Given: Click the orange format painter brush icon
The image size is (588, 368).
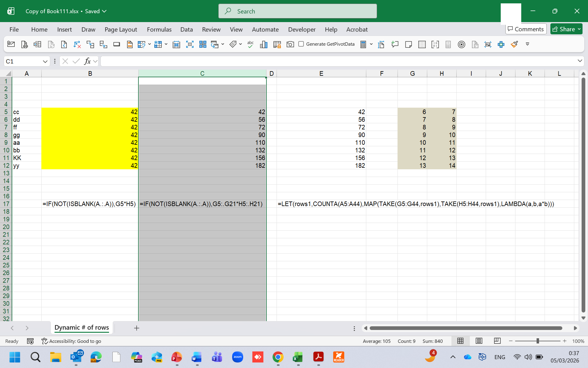Looking at the screenshot, I should coord(514,44).
